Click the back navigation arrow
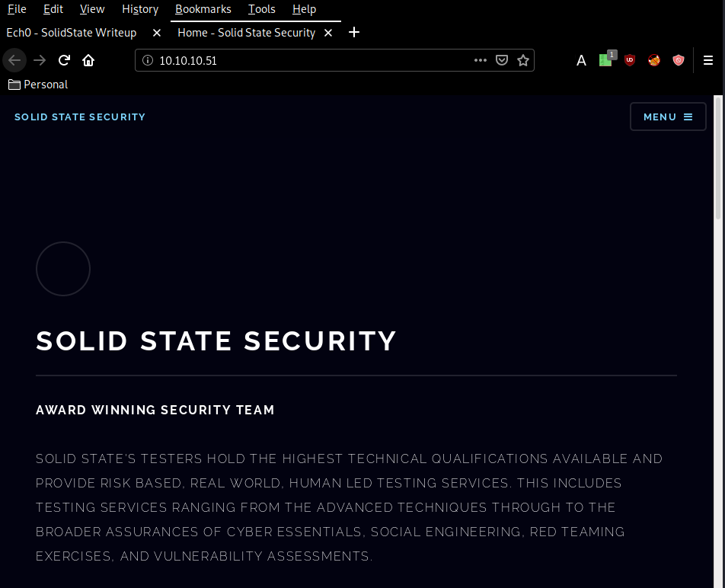This screenshot has width=725, height=588. 14,60
